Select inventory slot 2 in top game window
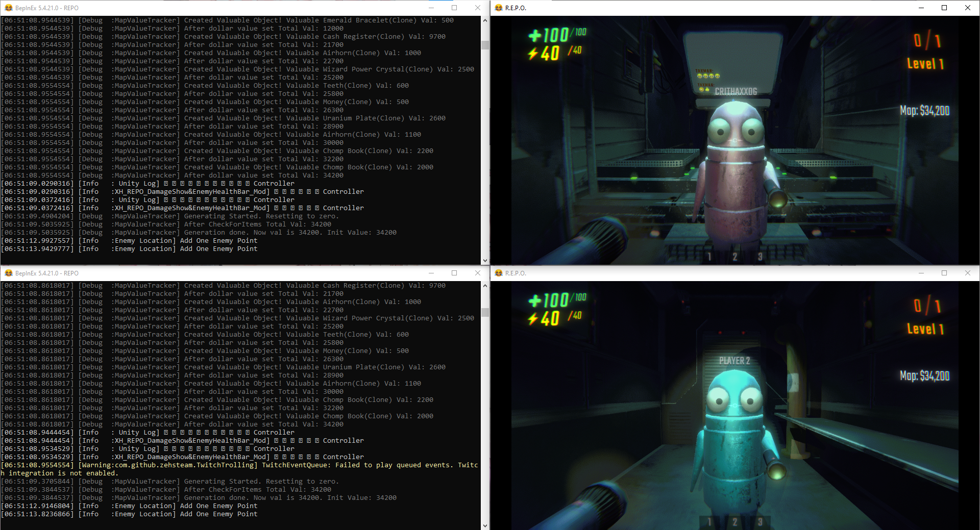Screen dimensions: 980x530 pyautogui.click(x=734, y=257)
